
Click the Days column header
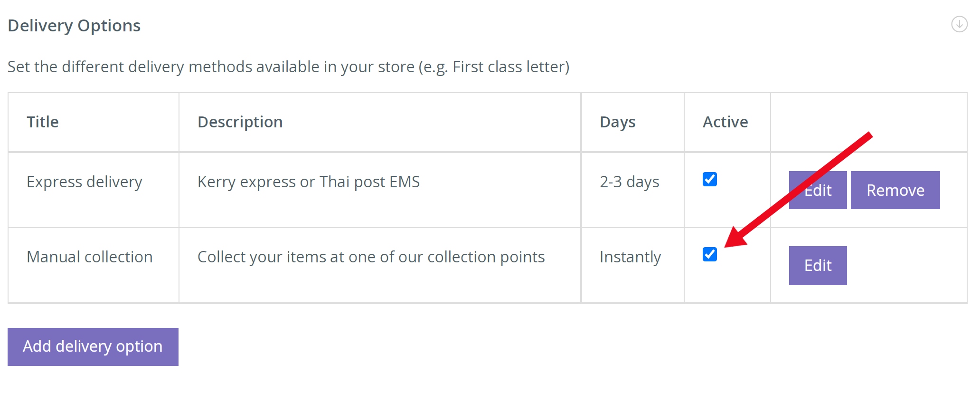(x=617, y=123)
